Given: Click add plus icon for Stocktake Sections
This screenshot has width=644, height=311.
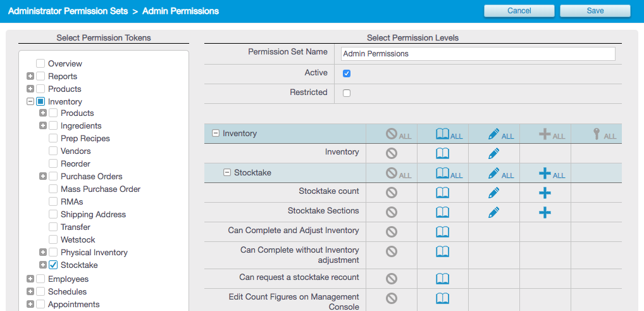Looking at the screenshot, I should [x=545, y=212].
